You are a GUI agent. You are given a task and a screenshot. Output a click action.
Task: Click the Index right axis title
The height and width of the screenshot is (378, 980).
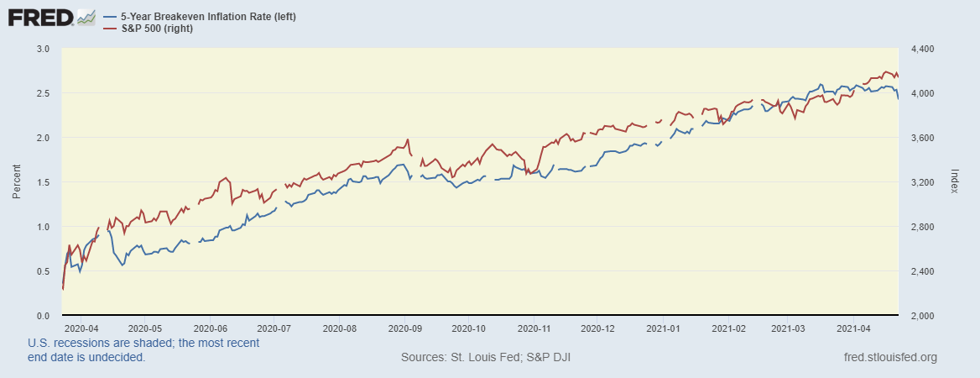coord(954,182)
